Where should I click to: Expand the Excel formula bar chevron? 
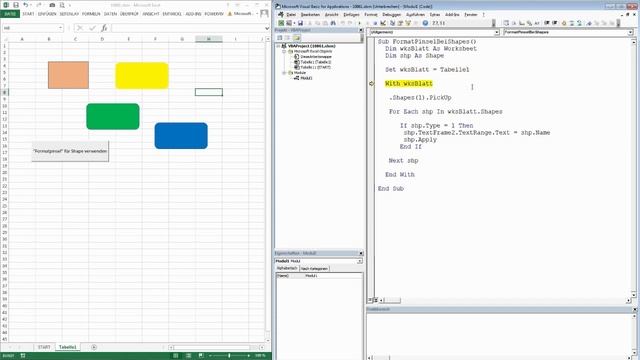[267, 28]
